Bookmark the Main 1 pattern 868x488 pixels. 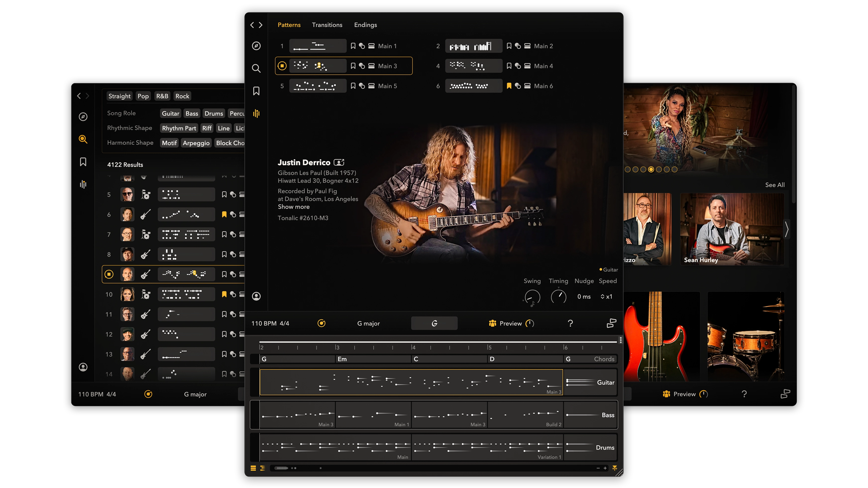(x=353, y=46)
